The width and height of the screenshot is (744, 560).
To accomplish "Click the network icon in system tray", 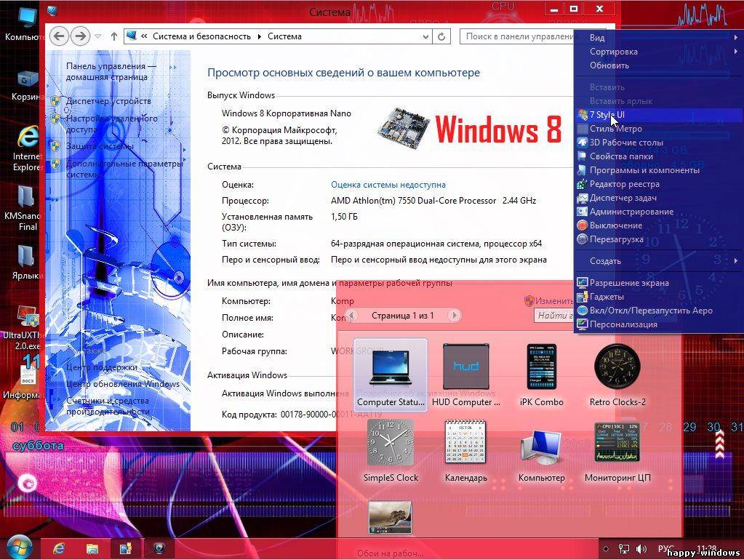I will [623, 549].
